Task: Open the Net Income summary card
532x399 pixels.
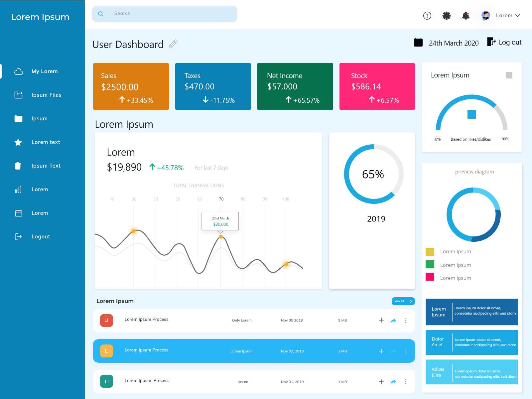Action: pyautogui.click(x=295, y=86)
